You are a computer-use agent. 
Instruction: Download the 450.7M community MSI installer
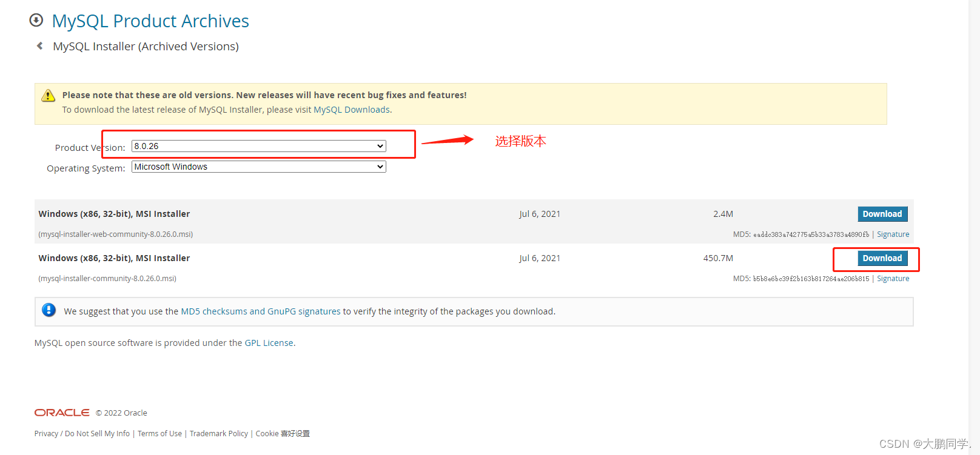click(882, 258)
